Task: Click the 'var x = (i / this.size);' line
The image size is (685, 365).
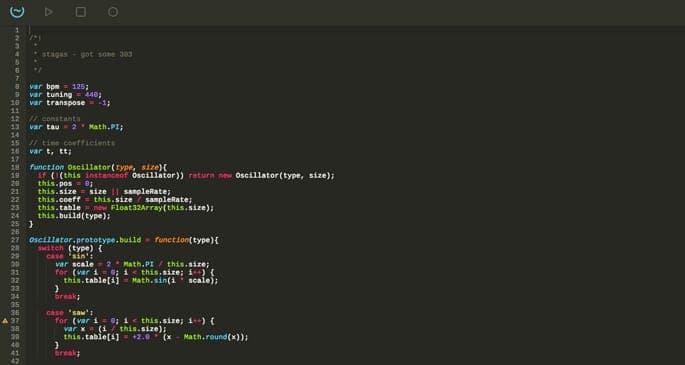Action: coord(115,329)
